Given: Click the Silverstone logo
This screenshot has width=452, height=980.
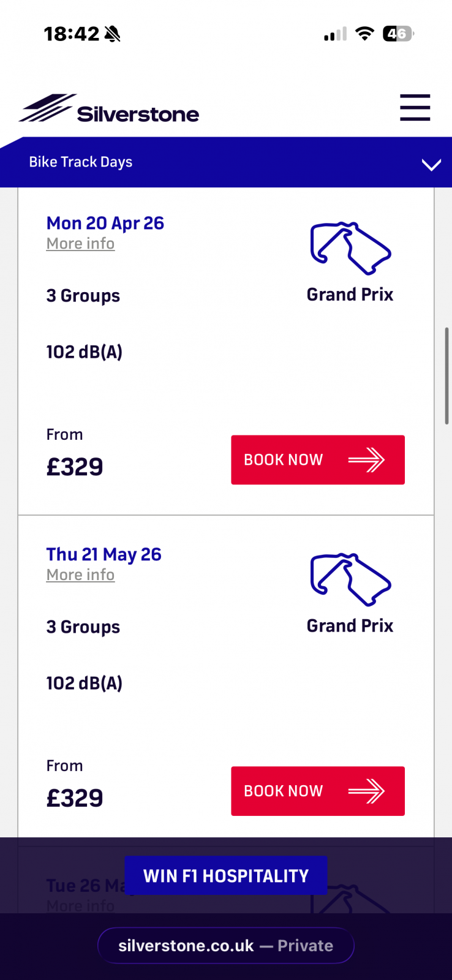Looking at the screenshot, I should 109,109.
